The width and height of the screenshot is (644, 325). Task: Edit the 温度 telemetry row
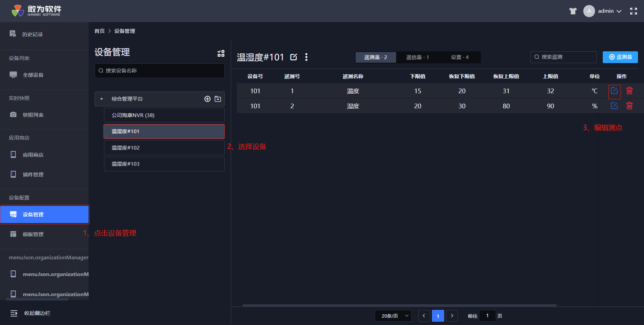614,91
